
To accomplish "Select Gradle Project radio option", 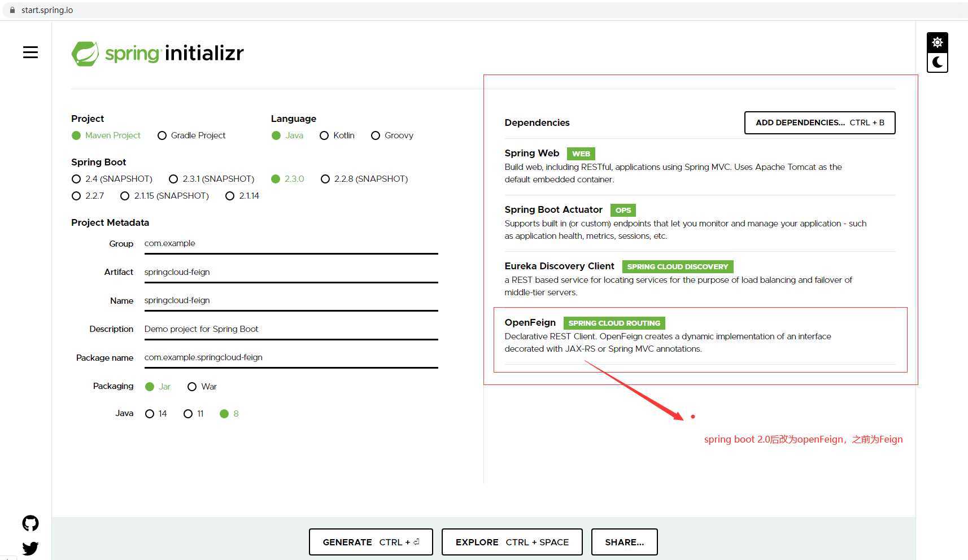I will pos(191,135).
